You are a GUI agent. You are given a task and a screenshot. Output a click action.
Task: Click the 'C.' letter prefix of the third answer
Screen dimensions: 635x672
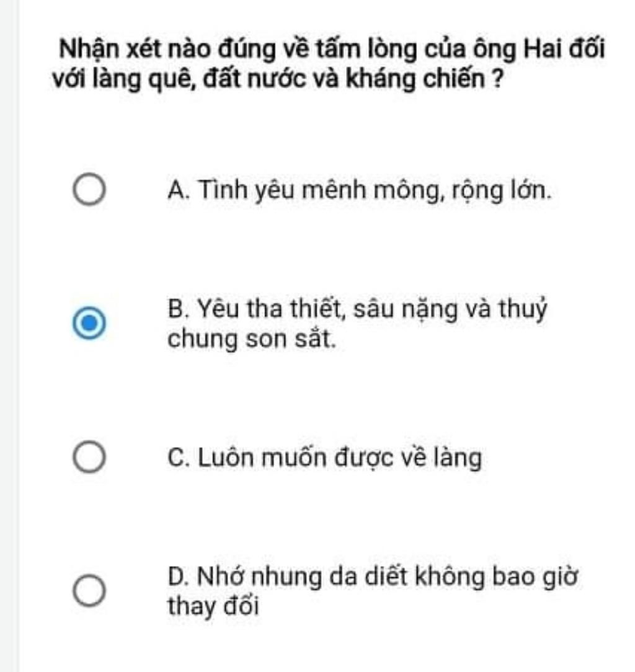tap(177, 459)
